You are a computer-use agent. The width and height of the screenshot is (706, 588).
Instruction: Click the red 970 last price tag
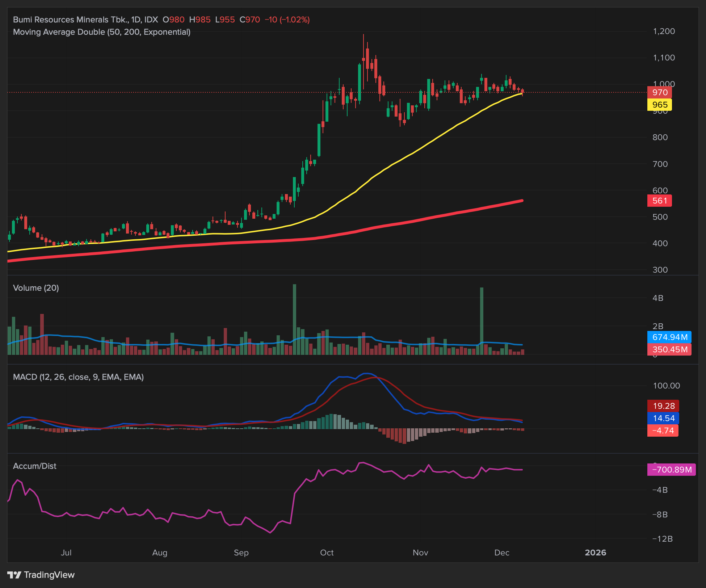coord(659,92)
